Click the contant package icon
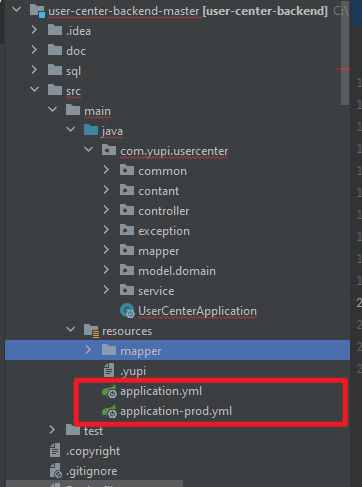The width and height of the screenshot is (362, 487). click(x=127, y=190)
